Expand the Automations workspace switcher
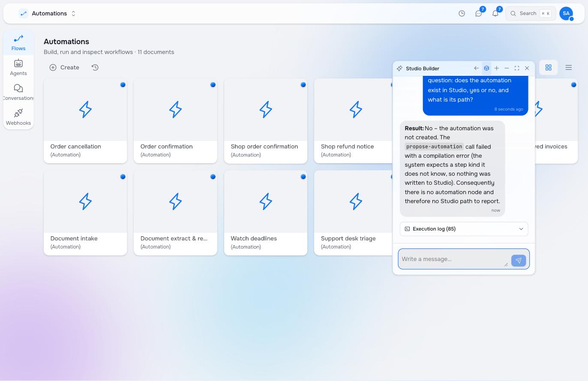Screen dimensions: 588x381 [x=73, y=14]
